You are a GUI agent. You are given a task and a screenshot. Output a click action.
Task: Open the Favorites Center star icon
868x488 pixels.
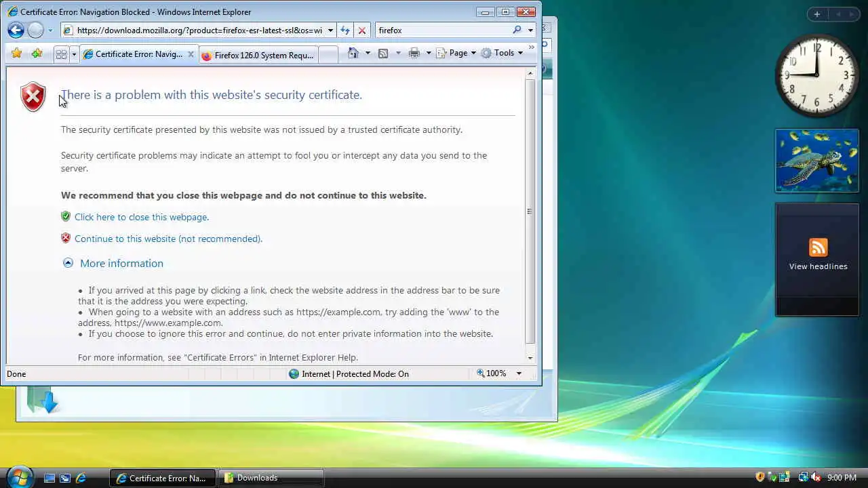click(17, 54)
